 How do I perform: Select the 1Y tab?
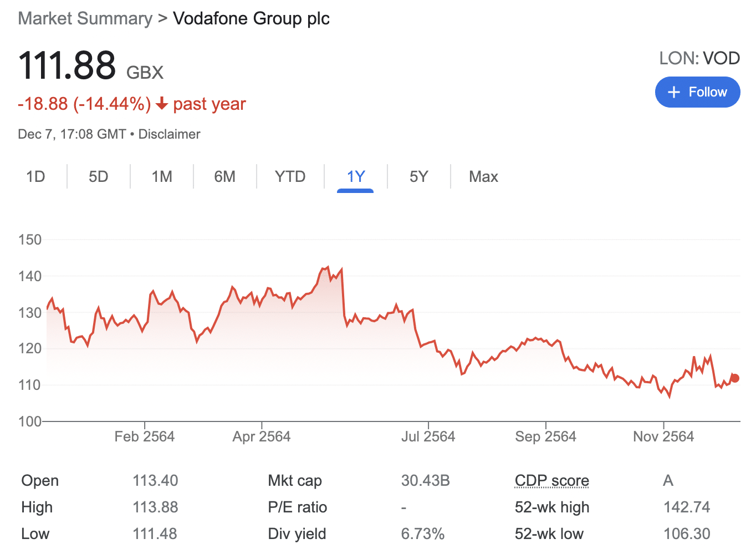coord(355,176)
